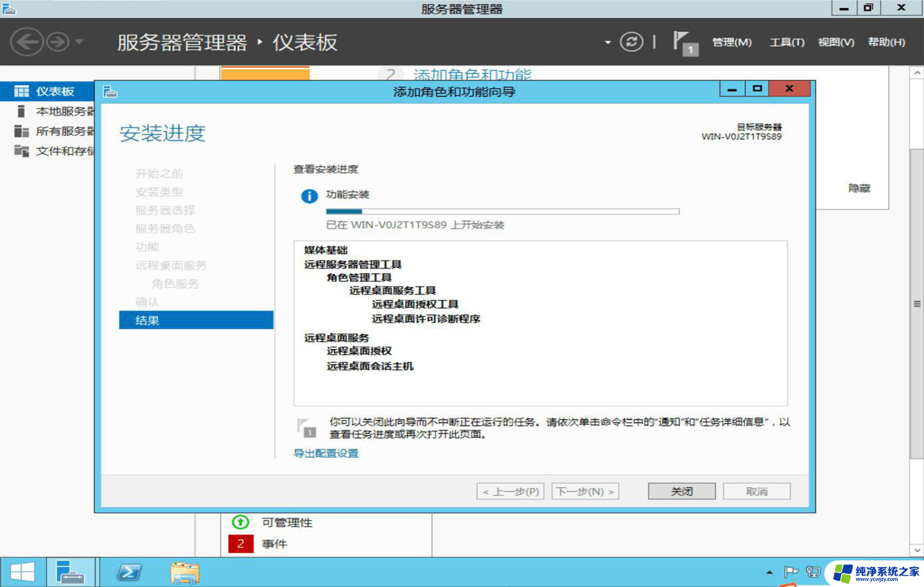The width and height of the screenshot is (924, 587).
Task: Click the 下一步(N) button
Action: point(585,491)
